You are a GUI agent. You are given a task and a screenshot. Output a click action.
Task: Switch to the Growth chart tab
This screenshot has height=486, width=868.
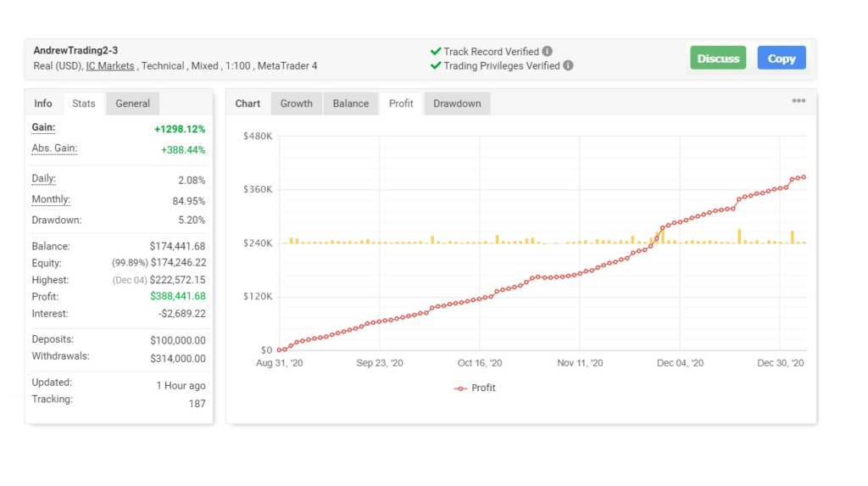coord(297,103)
